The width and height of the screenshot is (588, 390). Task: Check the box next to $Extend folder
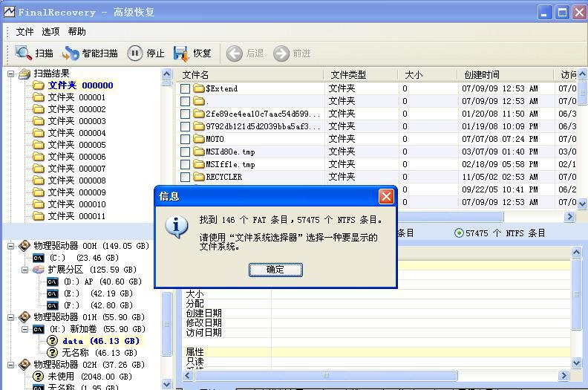186,88
